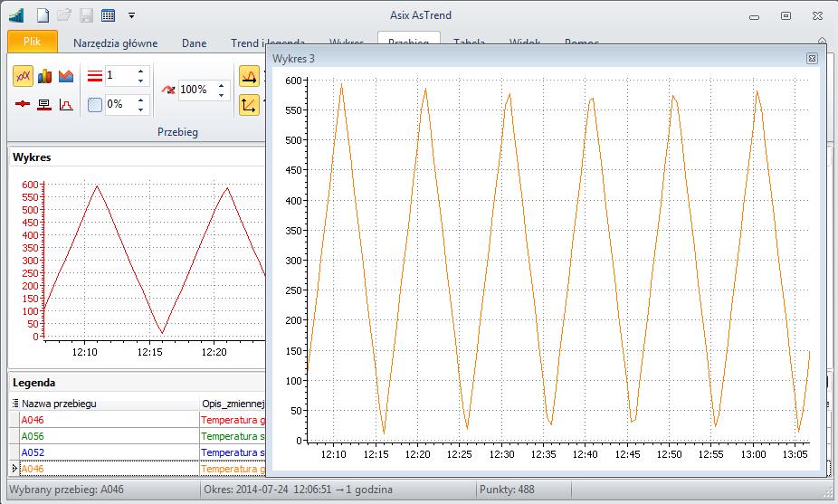The height and width of the screenshot is (504, 838).
Task: Click the Asix AsTrend application logo icon
Action: (x=16, y=15)
